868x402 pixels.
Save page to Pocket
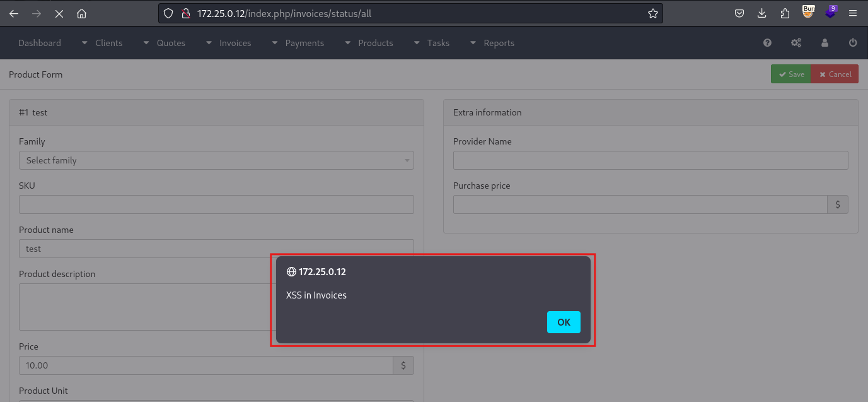[739, 13]
